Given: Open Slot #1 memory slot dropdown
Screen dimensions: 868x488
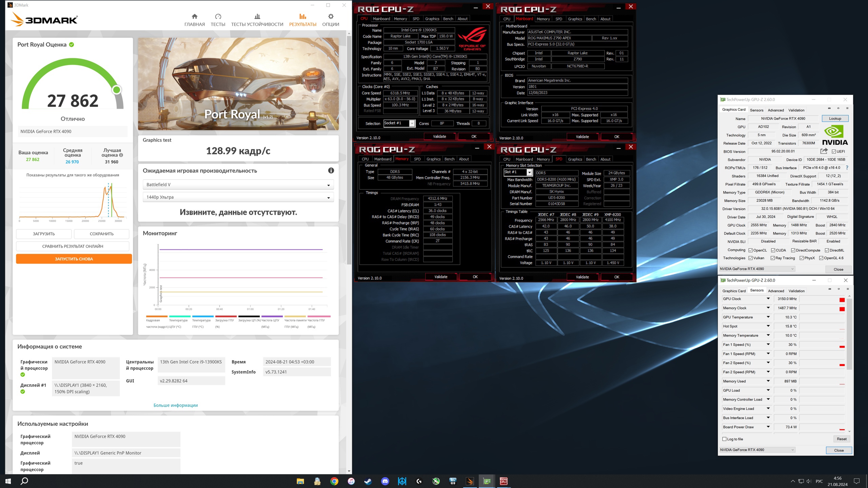Looking at the screenshot, I should (x=518, y=172).
